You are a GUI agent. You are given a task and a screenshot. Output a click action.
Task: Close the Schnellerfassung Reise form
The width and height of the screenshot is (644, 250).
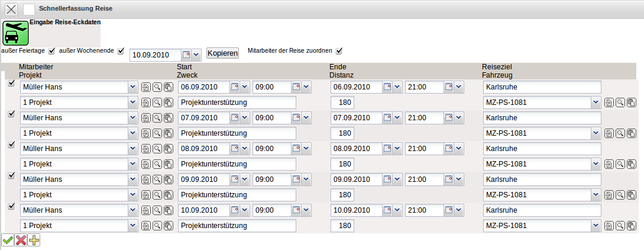point(11,9)
